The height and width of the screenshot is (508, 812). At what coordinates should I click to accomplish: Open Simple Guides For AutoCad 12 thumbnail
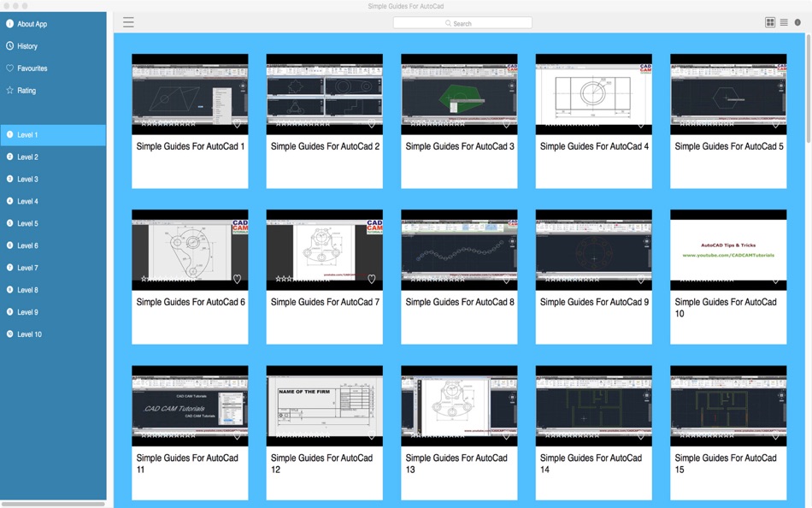point(325,406)
